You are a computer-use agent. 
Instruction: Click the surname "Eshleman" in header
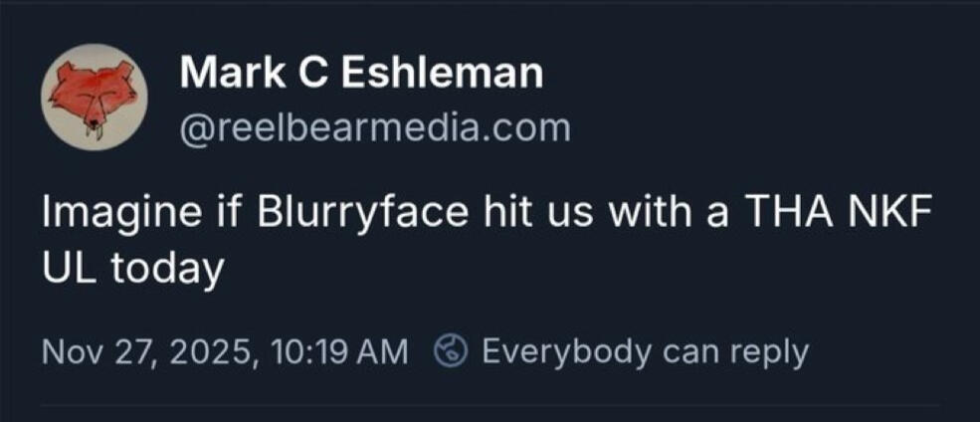pyautogui.click(x=444, y=73)
